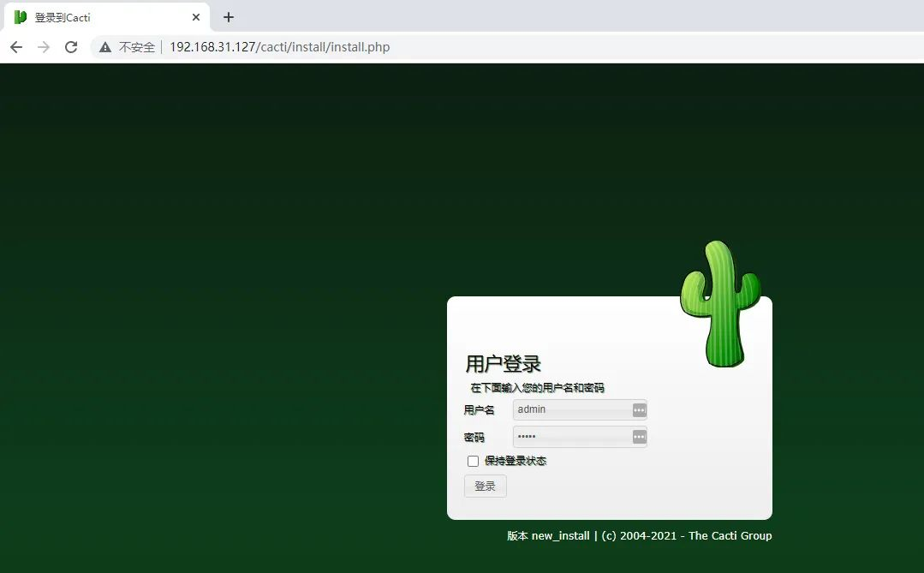
Task: Click the browser back arrow
Action: pos(16,47)
